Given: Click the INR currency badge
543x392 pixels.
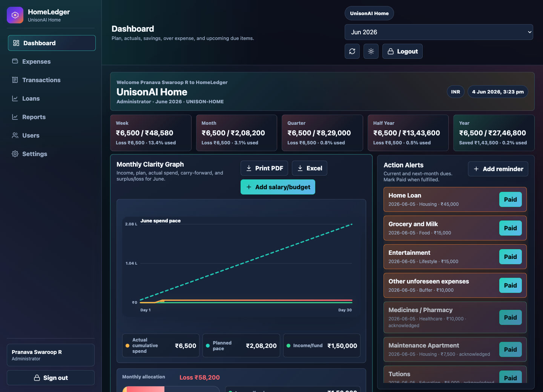Looking at the screenshot, I should pos(456,92).
